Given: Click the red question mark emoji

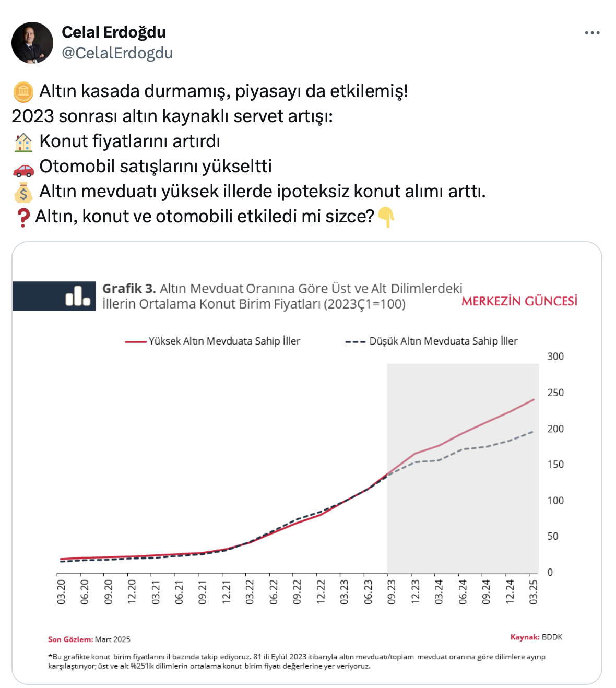Looking at the screenshot, I should (x=23, y=217).
